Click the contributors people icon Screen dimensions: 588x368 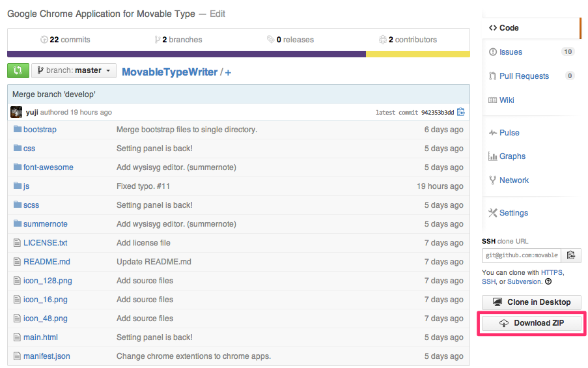pos(382,39)
